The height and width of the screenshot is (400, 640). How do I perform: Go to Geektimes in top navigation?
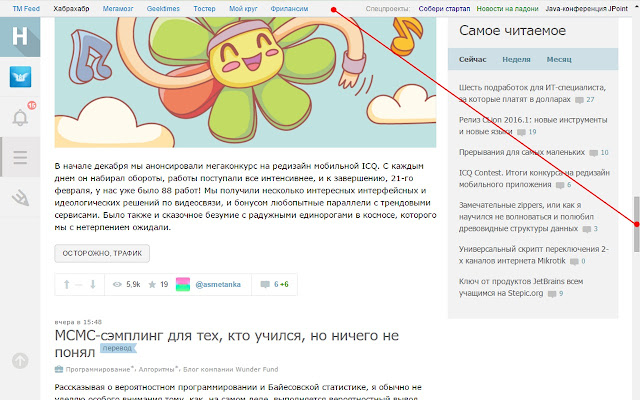pos(163,9)
